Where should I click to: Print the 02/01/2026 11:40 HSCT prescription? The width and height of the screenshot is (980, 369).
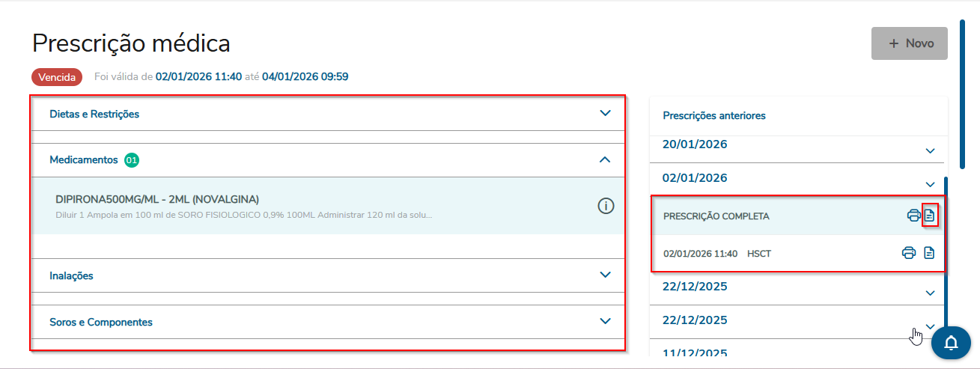click(x=908, y=253)
